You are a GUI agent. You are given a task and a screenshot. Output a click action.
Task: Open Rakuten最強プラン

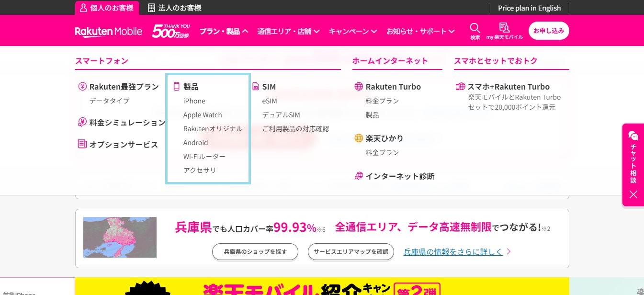124,87
